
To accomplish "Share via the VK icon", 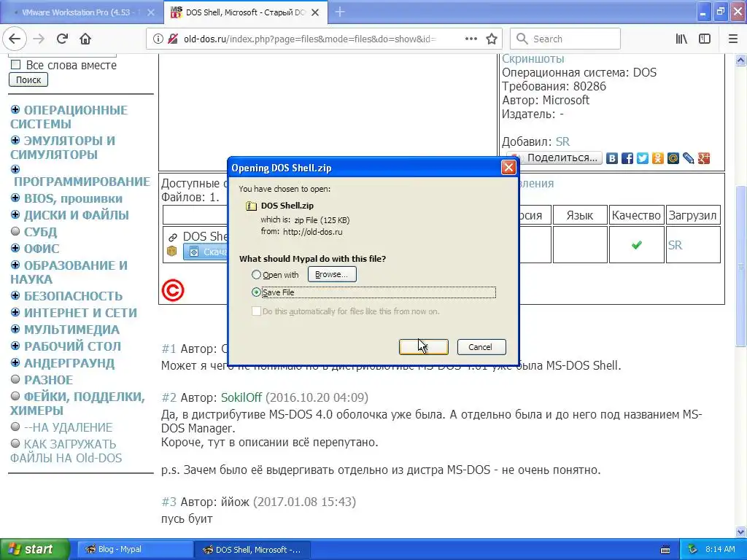I will pyautogui.click(x=612, y=158).
